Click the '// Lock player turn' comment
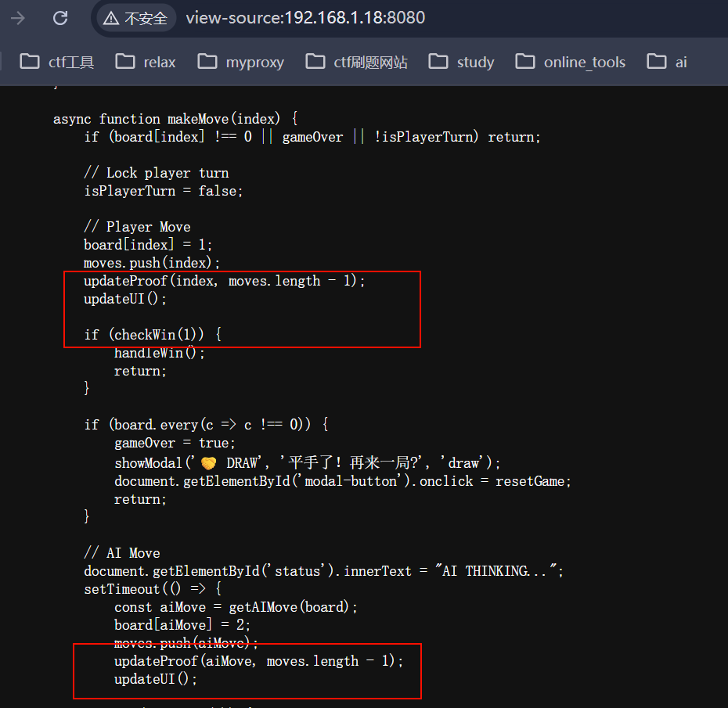728x708 pixels. click(x=156, y=173)
